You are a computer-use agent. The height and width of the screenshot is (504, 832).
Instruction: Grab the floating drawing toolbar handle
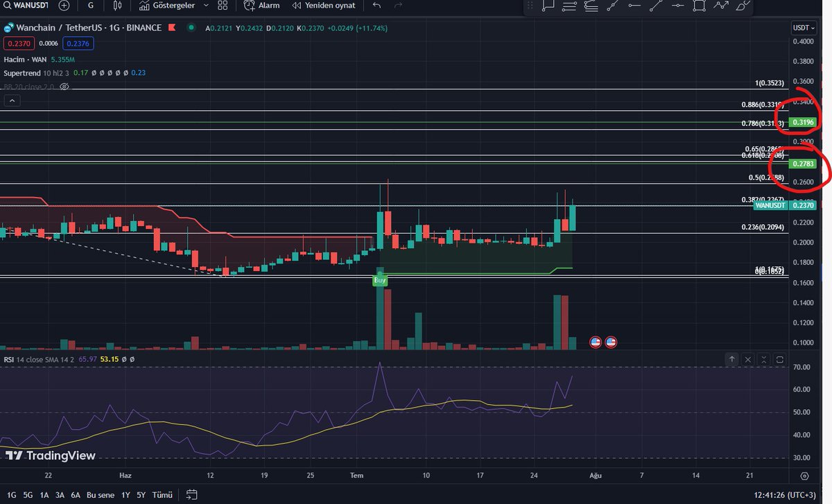(530, 6)
